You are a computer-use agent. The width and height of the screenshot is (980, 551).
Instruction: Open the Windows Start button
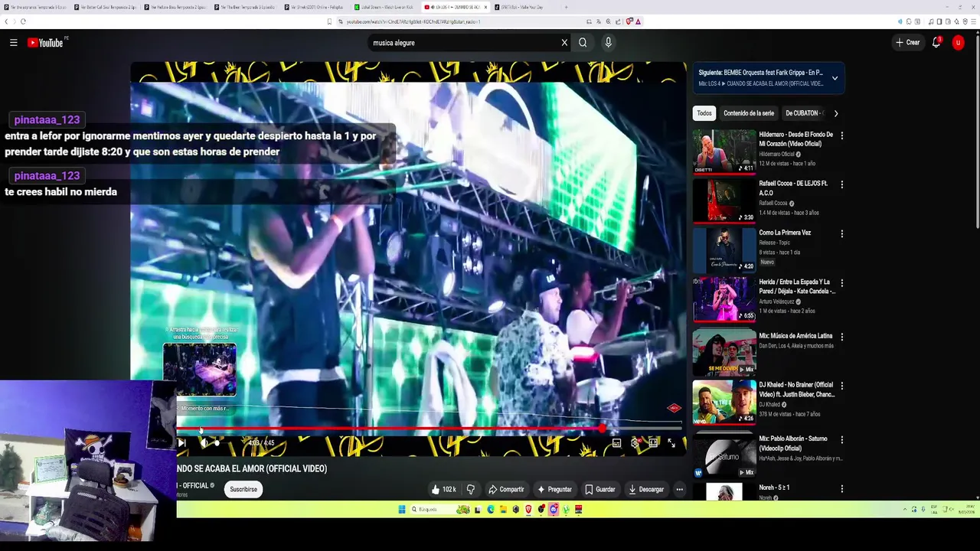pos(401,509)
